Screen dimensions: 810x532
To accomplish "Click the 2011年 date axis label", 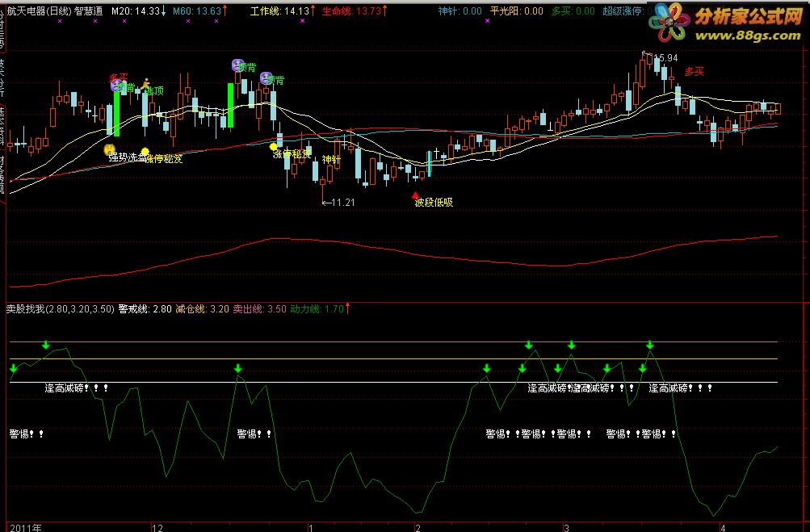I will coord(26,526).
